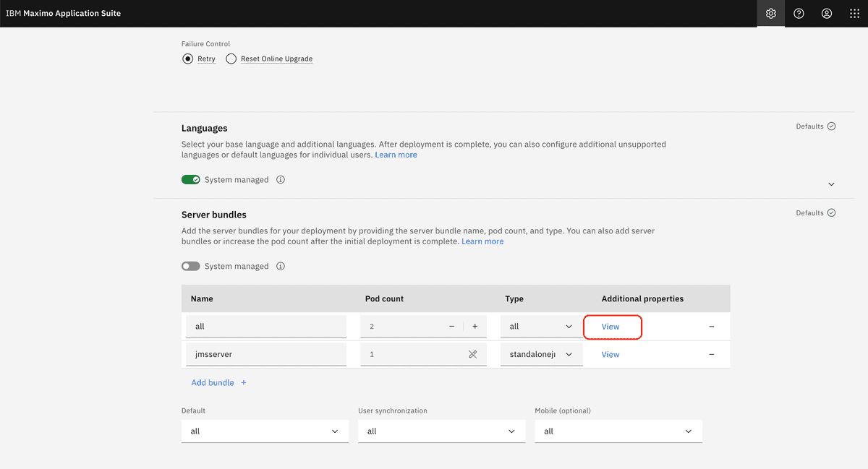
Task: Expand the Languages section chevron
Action: [831, 184]
